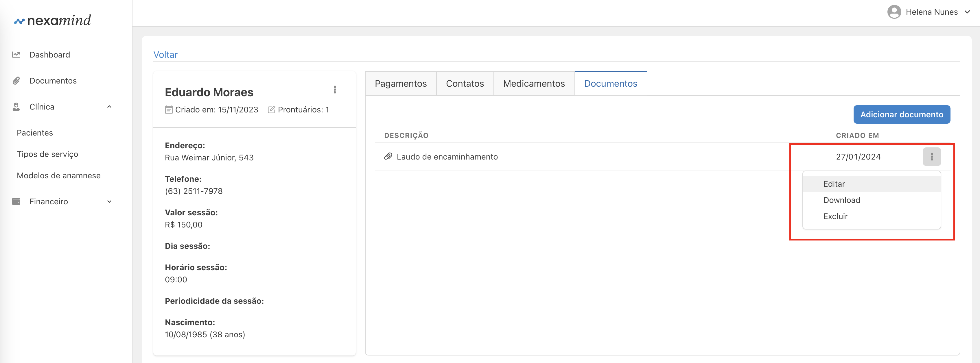The image size is (980, 363).
Task: Open Documentos in the sidebar
Action: 53,81
